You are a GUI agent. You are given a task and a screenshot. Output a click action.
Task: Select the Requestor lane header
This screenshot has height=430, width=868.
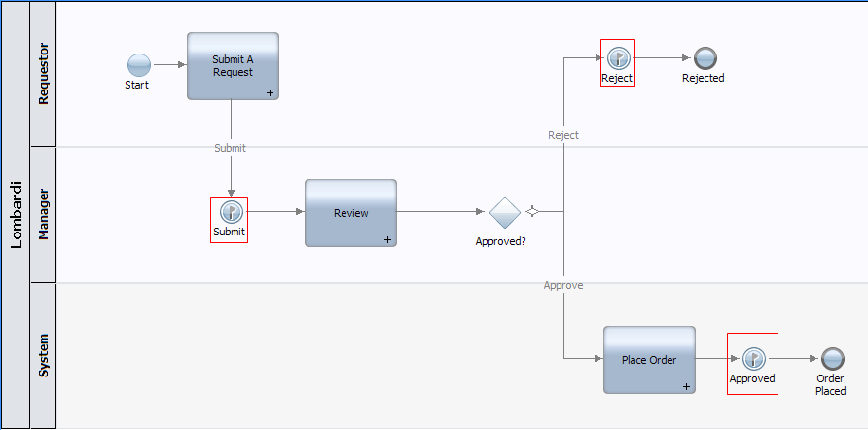pyautogui.click(x=44, y=73)
